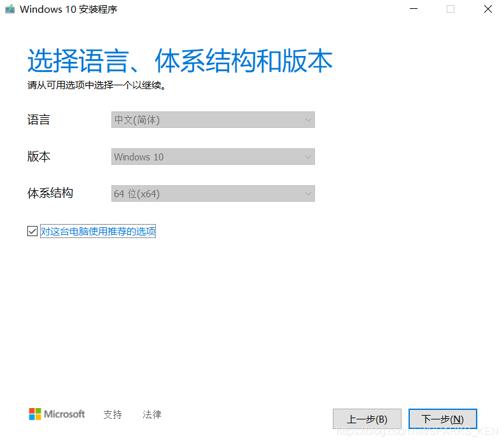Click the Windows 10 setup title bar icon

click(10, 9)
